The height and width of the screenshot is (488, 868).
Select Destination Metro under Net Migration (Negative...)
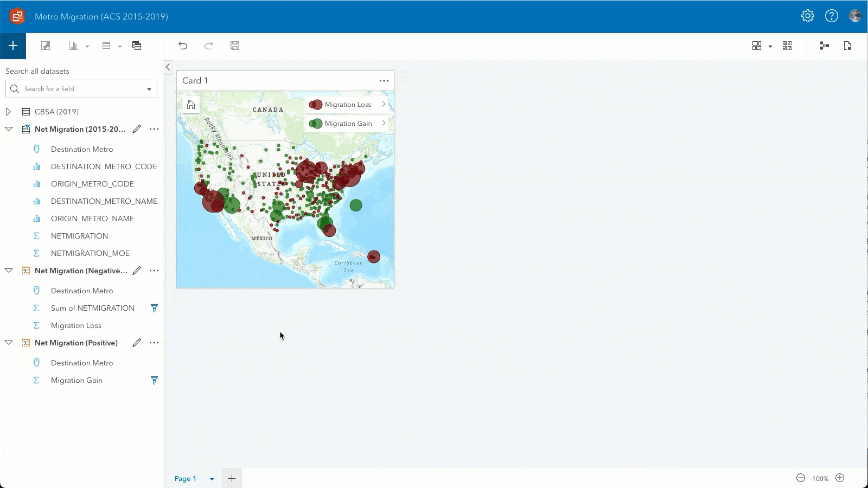coord(82,291)
